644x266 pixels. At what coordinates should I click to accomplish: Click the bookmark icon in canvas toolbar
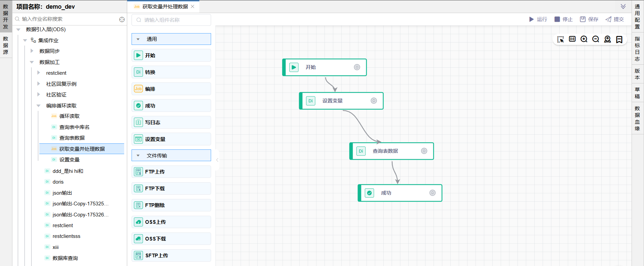coord(619,39)
